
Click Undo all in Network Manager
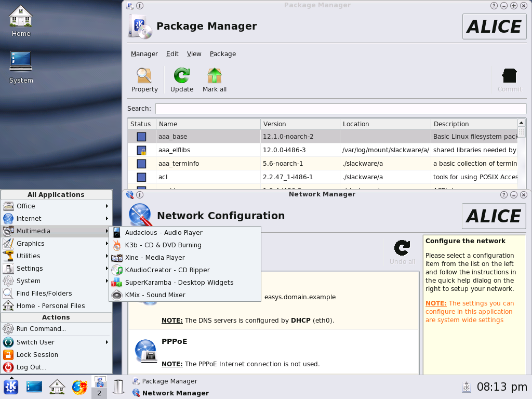pyautogui.click(x=402, y=252)
